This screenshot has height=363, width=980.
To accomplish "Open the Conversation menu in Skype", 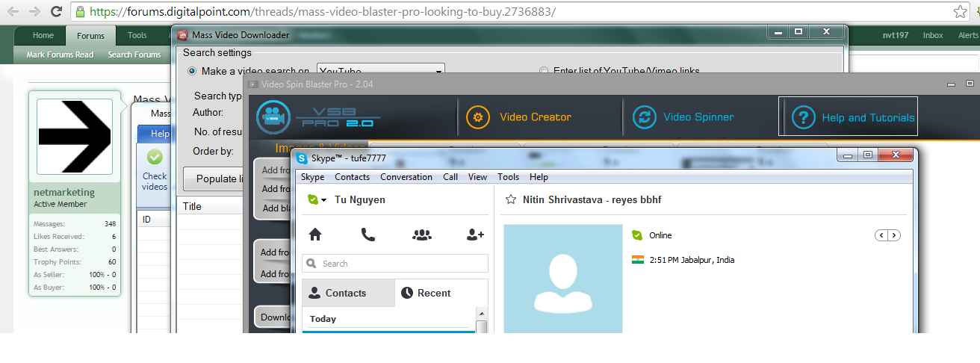I will pos(406,177).
